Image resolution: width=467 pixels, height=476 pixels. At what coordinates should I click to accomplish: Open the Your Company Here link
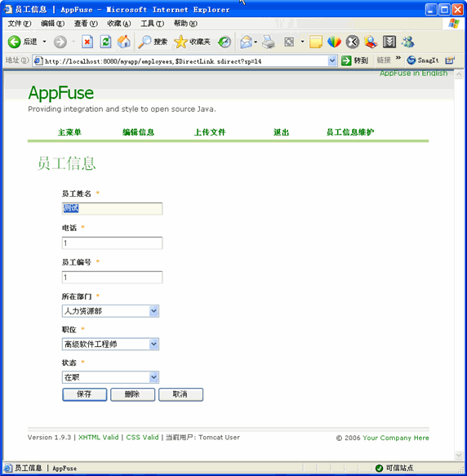coord(396,438)
